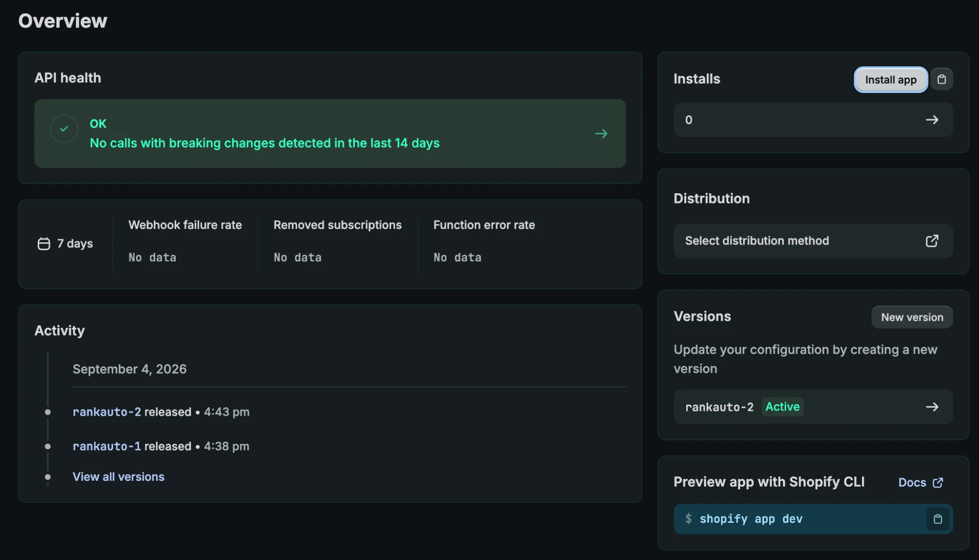Click the installs count value 0

click(689, 120)
